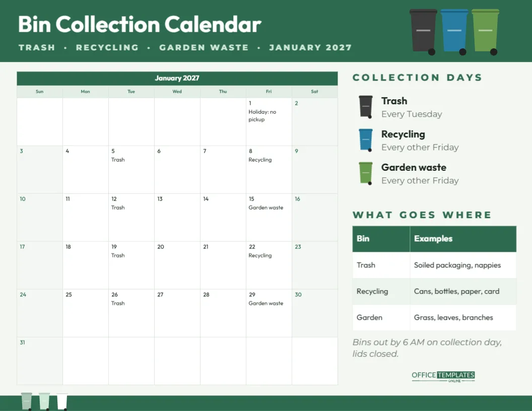Click the Fri column header
532x411 pixels.
(269, 92)
